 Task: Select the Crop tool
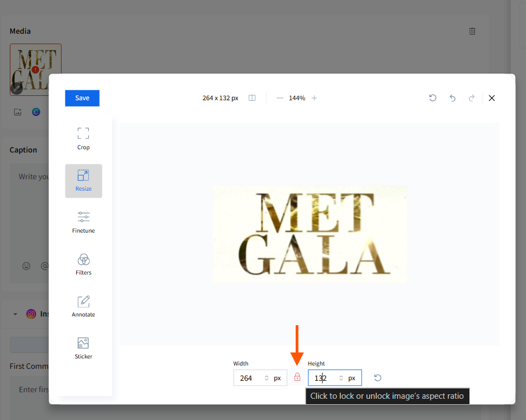(x=83, y=139)
